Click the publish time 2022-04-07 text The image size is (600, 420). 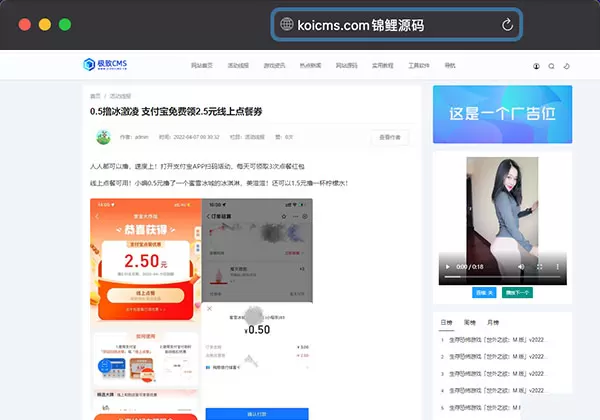[196, 137]
